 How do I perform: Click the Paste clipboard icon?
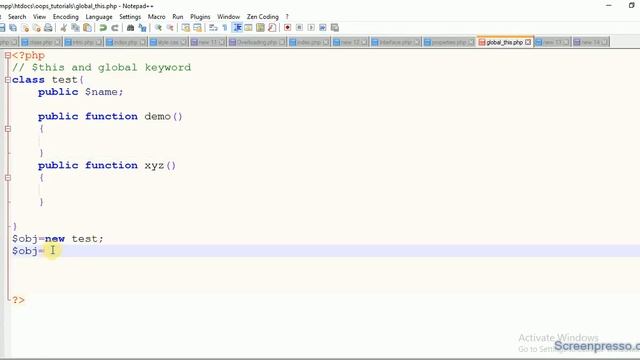(x=87, y=28)
